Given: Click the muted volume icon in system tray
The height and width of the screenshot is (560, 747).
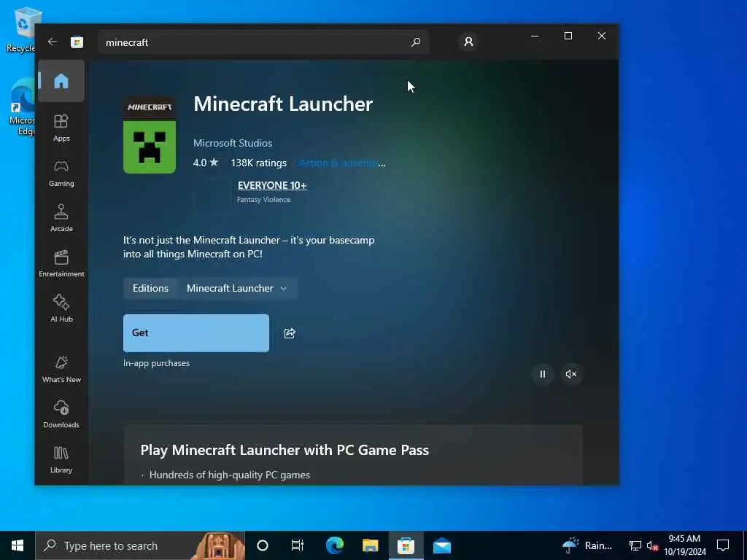Looking at the screenshot, I should tap(652, 545).
